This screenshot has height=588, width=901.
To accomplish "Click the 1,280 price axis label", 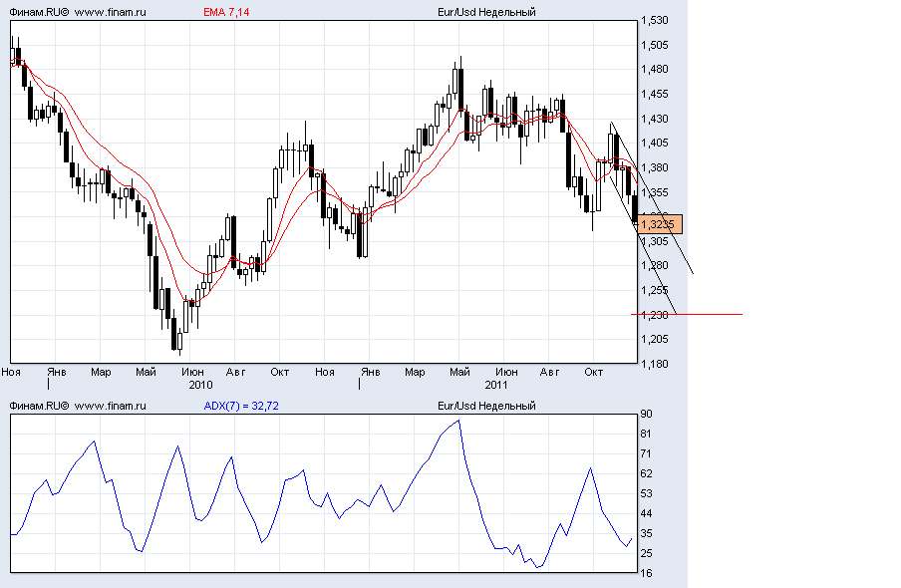I will pyautogui.click(x=655, y=265).
